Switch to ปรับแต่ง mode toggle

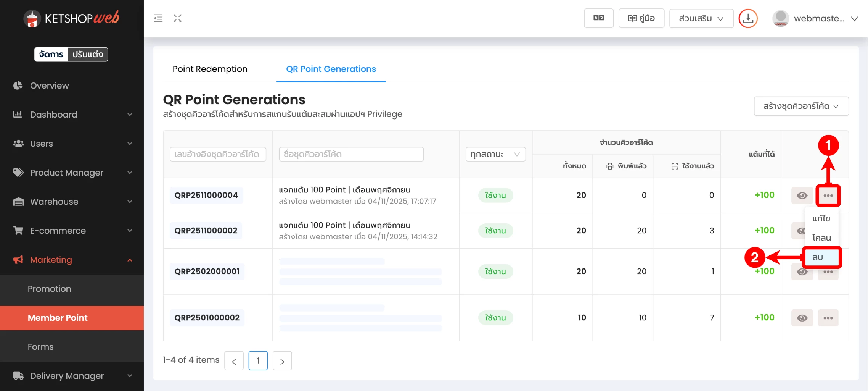click(x=88, y=54)
